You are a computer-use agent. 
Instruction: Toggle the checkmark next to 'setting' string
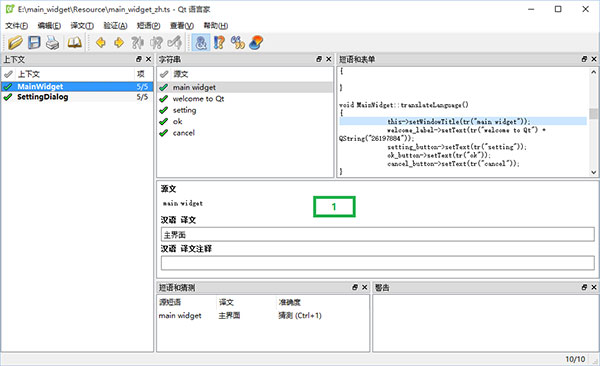coord(164,110)
